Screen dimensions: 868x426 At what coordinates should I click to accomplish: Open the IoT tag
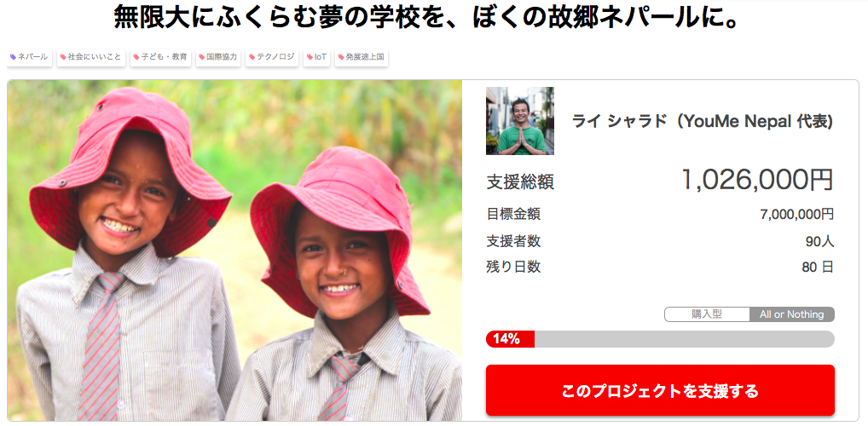(316, 57)
